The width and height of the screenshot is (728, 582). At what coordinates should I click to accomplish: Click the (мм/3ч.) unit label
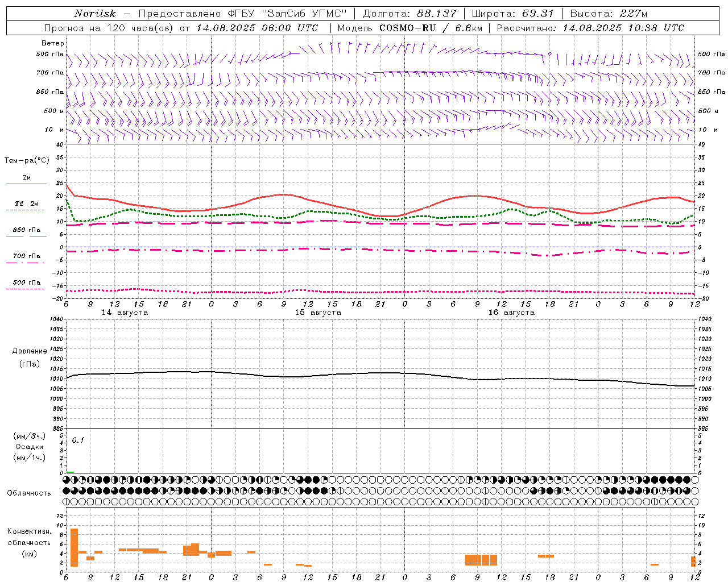tap(30, 436)
